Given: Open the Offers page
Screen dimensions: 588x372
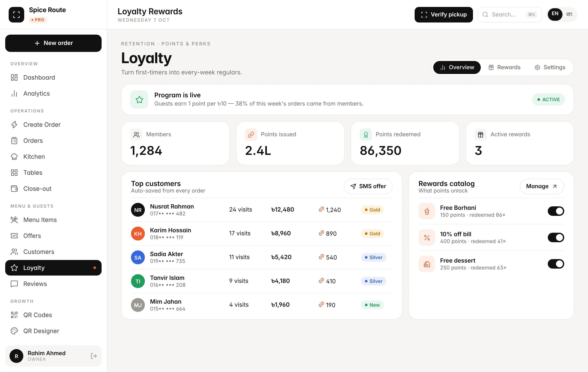Looking at the screenshot, I should pyautogui.click(x=53, y=236).
